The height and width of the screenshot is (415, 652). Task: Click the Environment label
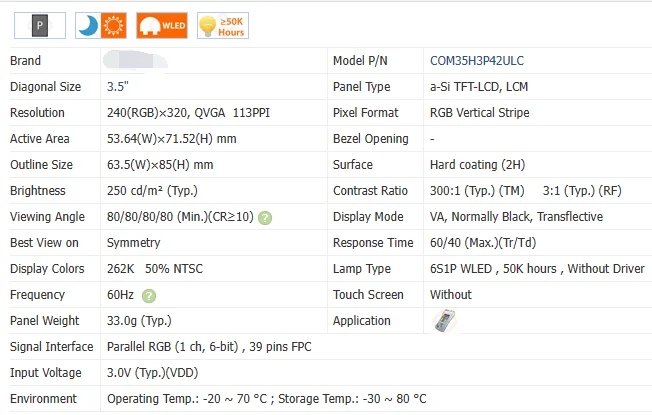(x=43, y=399)
